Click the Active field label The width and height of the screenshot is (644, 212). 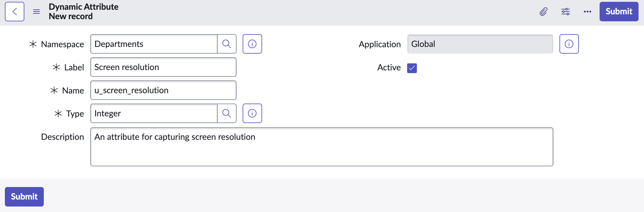coord(389,67)
